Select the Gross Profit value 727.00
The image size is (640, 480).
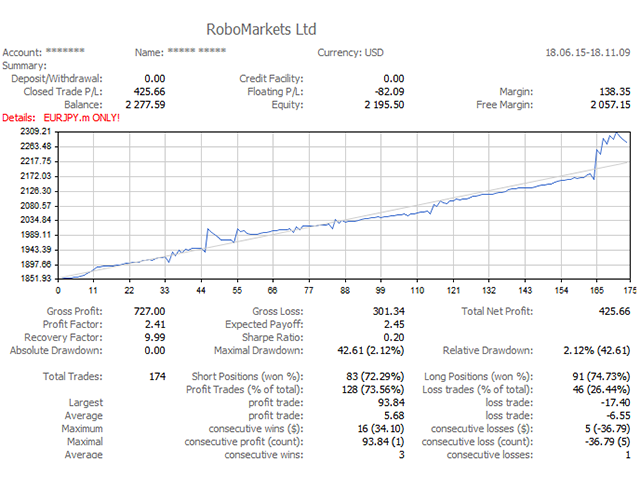click(x=149, y=311)
